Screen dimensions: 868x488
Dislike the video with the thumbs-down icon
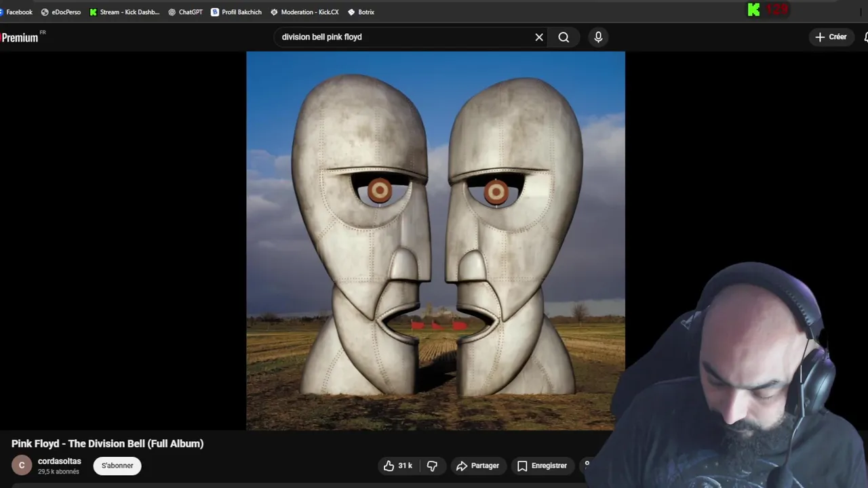click(432, 466)
